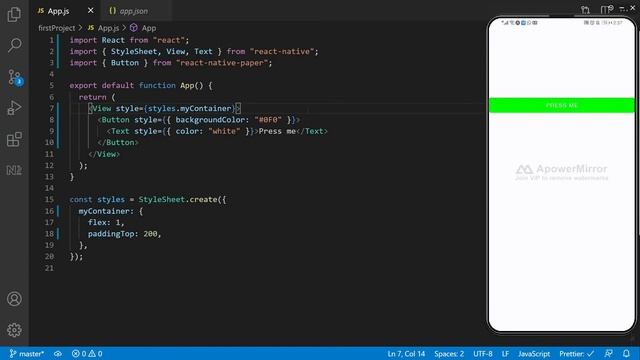This screenshot has width=640, height=360.
Task: Click StyleSheet.create on line 15
Action: click(178, 200)
